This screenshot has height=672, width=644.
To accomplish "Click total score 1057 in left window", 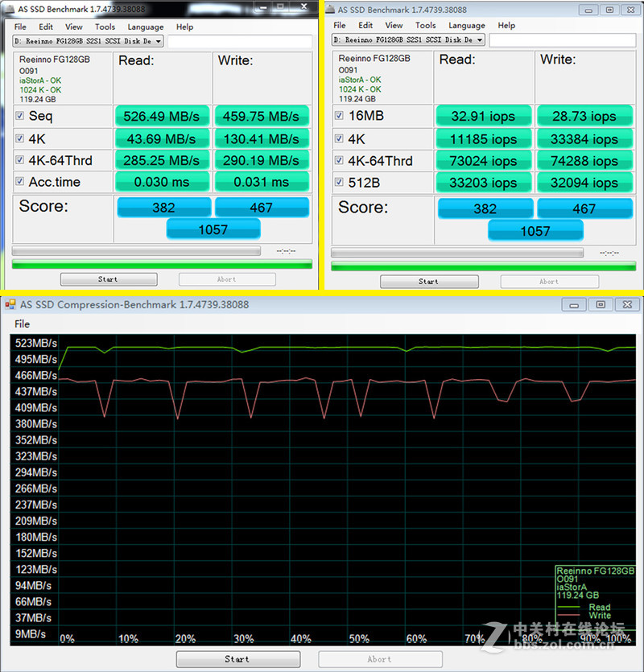I will coord(213,229).
